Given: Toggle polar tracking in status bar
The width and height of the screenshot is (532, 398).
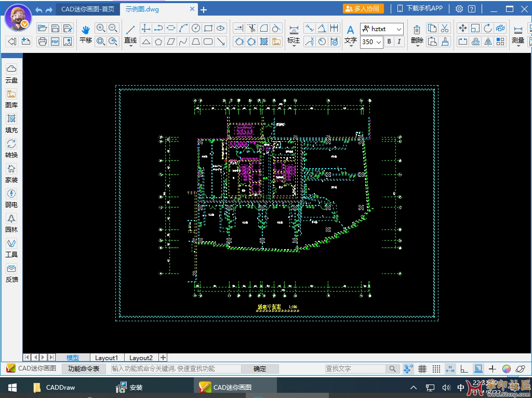Looking at the screenshot, I should (x=478, y=368).
